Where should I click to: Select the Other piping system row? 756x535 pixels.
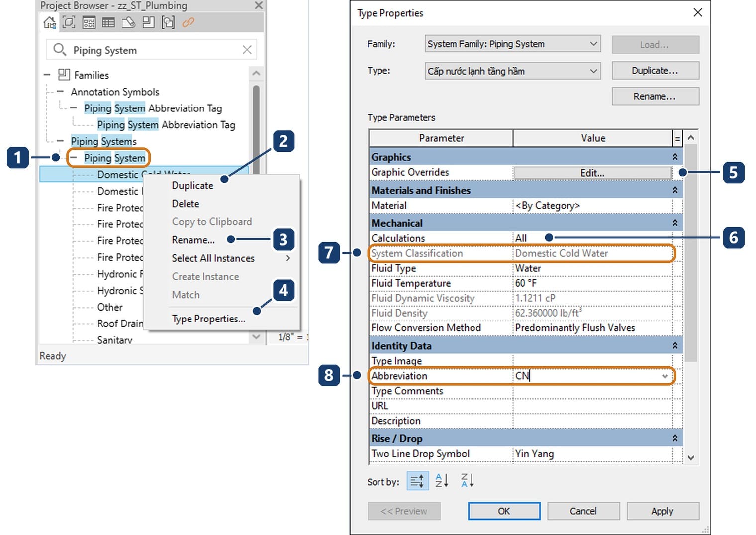[x=110, y=307]
